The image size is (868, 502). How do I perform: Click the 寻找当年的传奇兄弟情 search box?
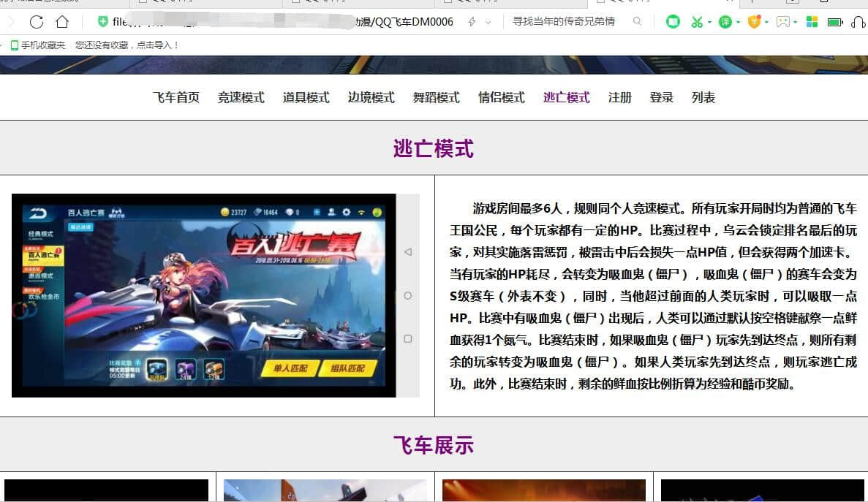coord(565,22)
